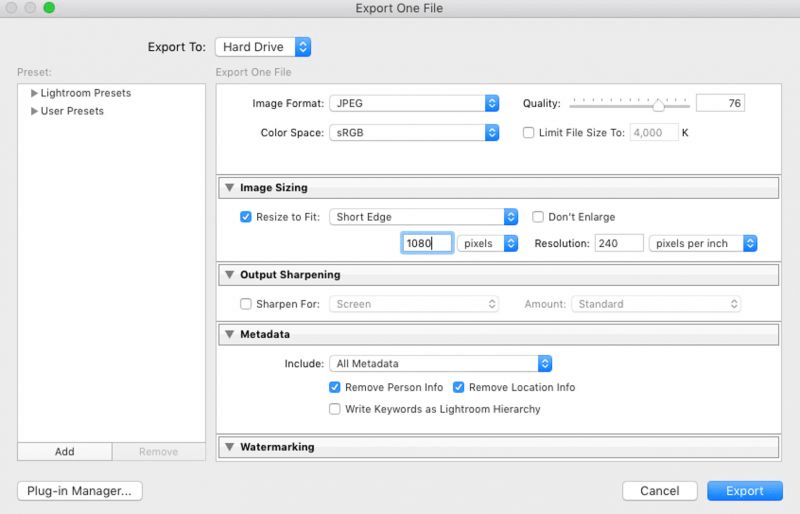
Task: Open the Image Format JPEG dropdown
Action: click(414, 103)
